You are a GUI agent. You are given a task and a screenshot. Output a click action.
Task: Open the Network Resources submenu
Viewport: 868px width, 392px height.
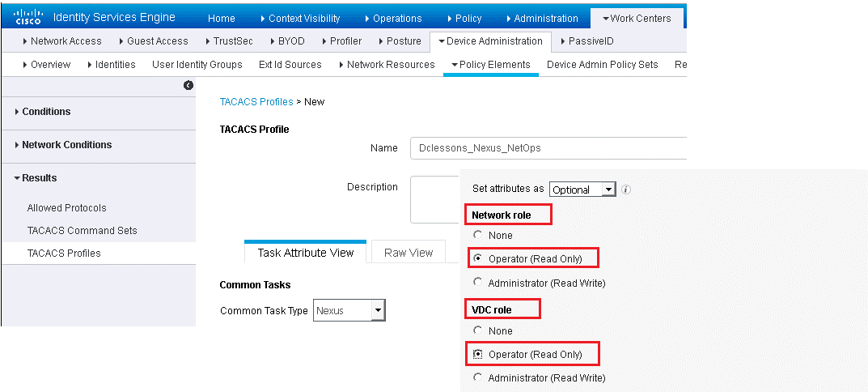pos(387,64)
